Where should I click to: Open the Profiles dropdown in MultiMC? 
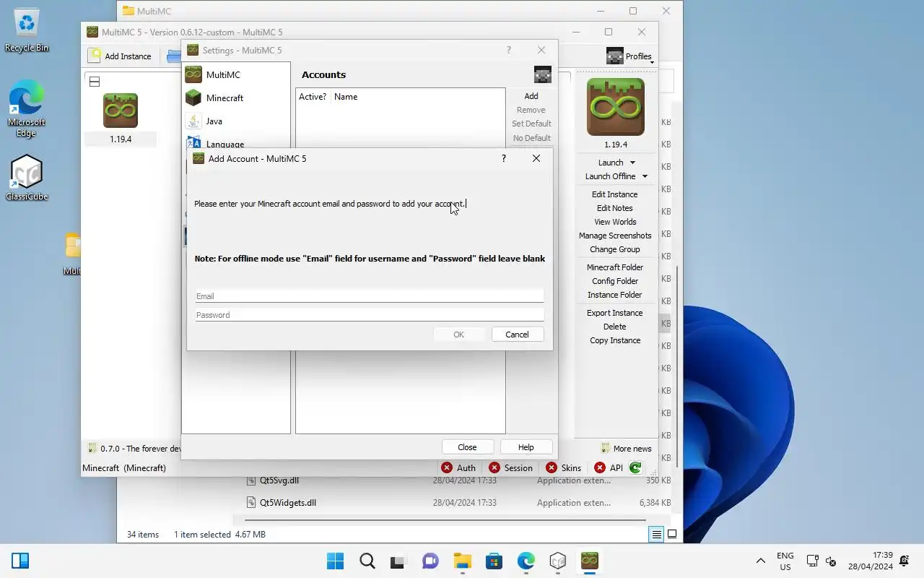(x=629, y=56)
